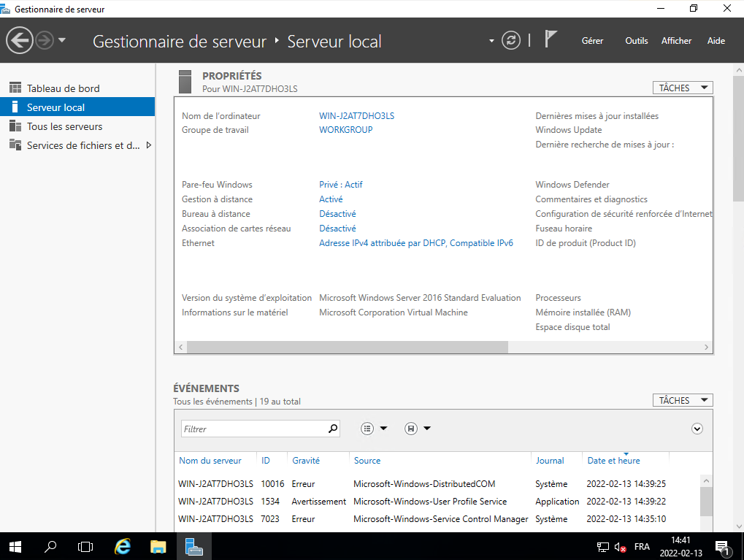This screenshot has width=744, height=560.
Task: Click the back navigation arrow button
Action: (20, 40)
